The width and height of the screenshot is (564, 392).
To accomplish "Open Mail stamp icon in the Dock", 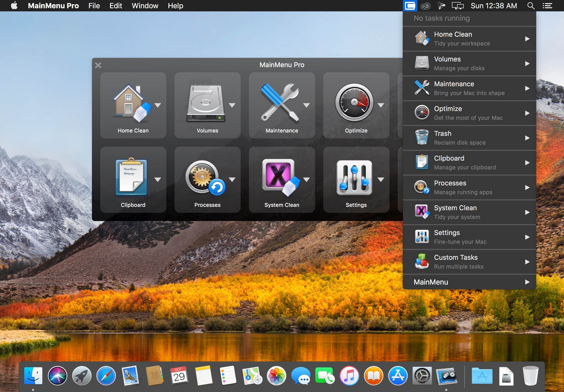I will click(130, 375).
